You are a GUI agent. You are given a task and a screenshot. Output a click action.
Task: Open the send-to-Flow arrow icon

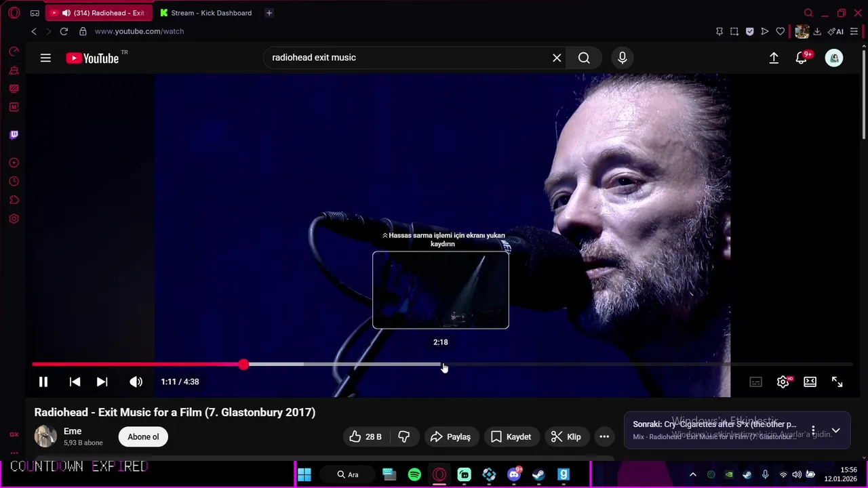coord(765,31)
